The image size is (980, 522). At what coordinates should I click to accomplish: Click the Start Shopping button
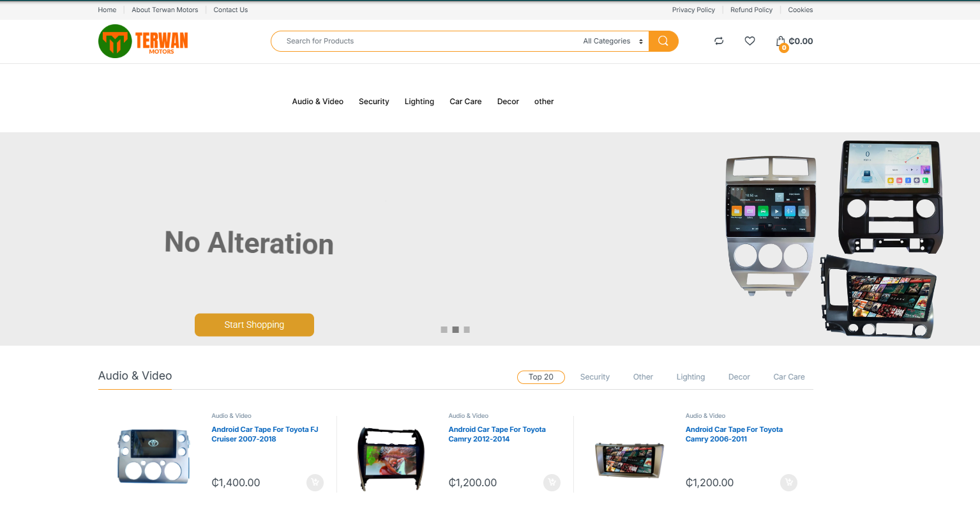click(x=254, y=325)
